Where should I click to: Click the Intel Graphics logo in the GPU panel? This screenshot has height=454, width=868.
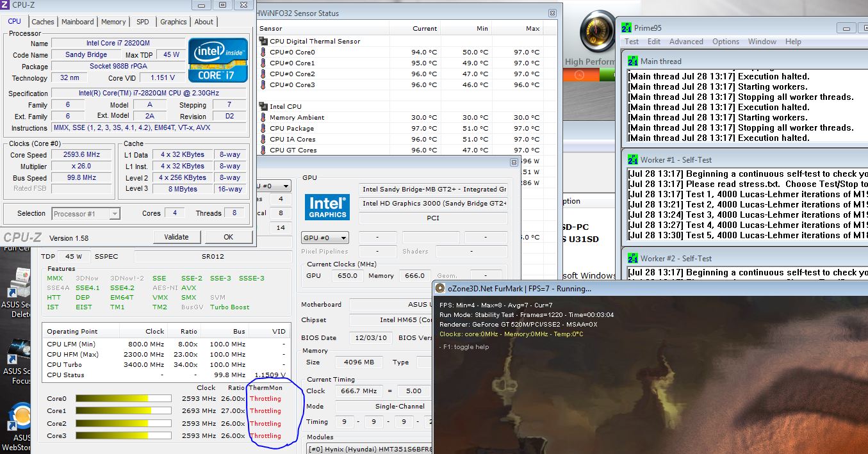(327, 206)
